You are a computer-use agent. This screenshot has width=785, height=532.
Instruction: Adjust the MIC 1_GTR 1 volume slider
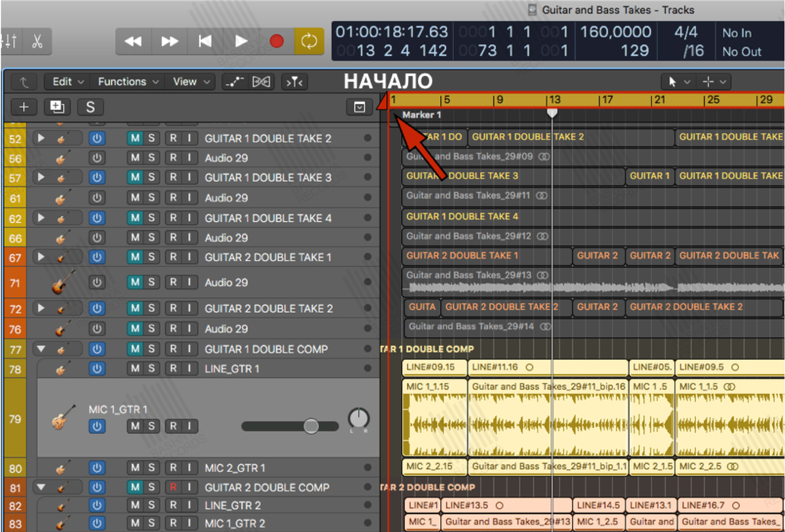(x=311, y=427)
